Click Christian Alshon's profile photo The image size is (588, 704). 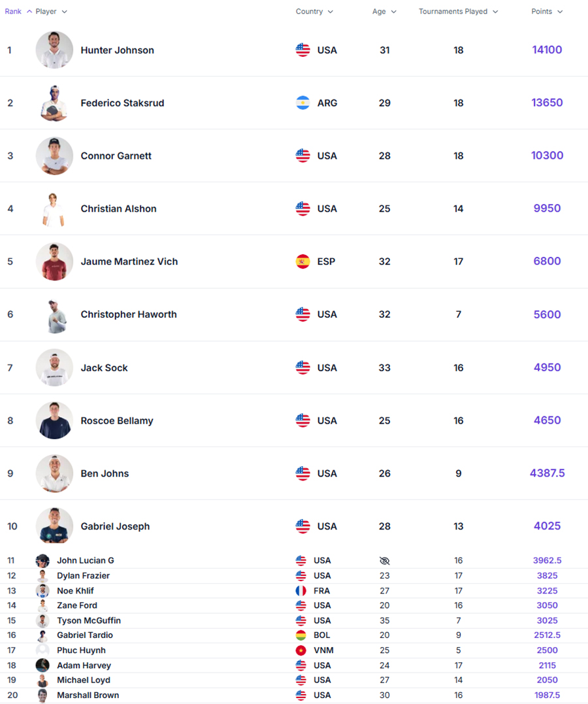coord(54,209)
